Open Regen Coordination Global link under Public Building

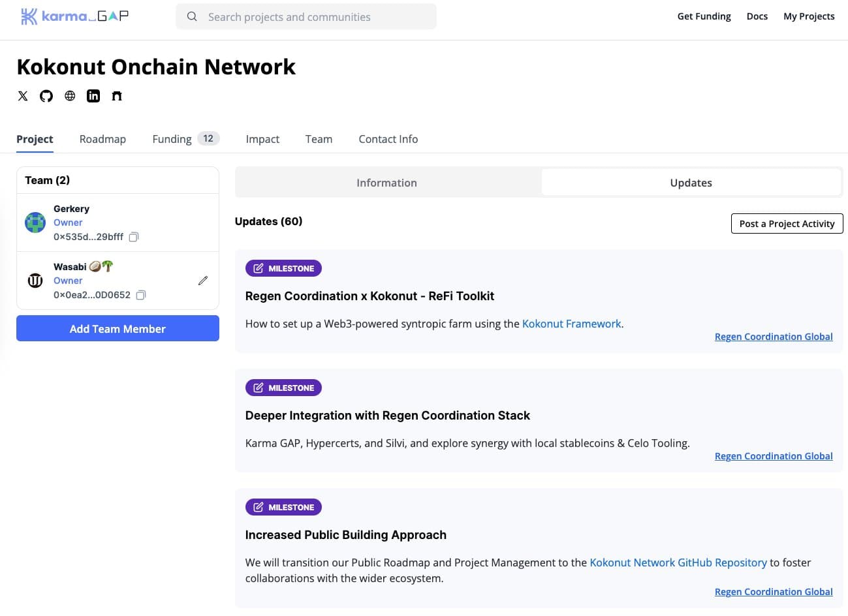pos(774,592)
